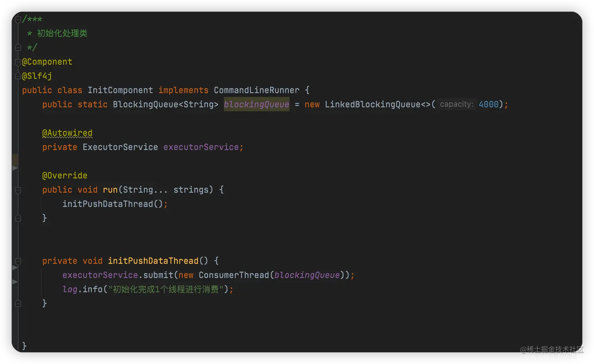The width and height of the screenshot is (594, 364).
Task: Click ConsumerThread constructor name
Action: pyautogui.click(x=234, y=275)
